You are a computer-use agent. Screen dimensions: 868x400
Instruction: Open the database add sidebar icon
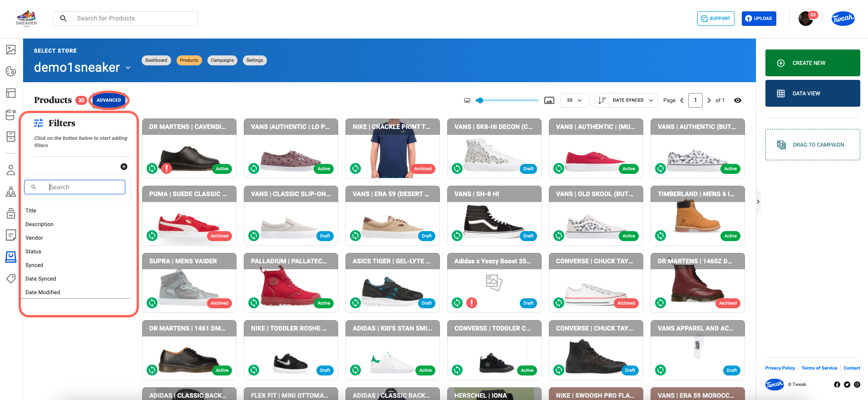click(x=11, y=115)
